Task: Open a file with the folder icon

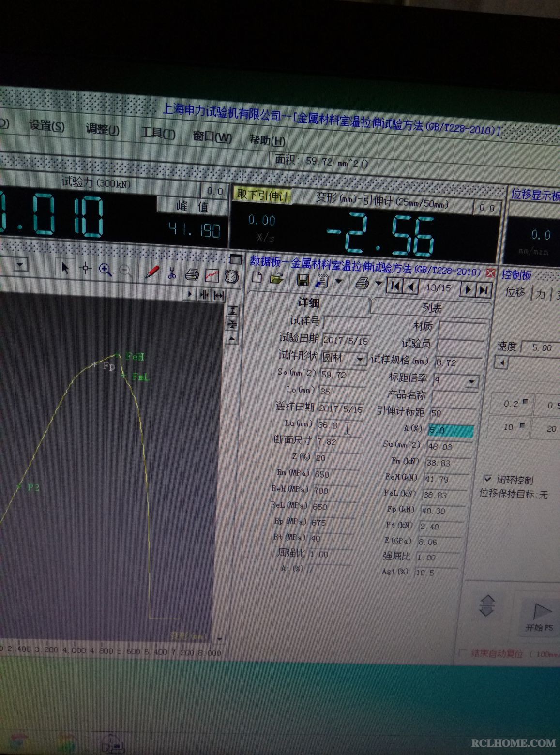Action: [x=277, y=279]
